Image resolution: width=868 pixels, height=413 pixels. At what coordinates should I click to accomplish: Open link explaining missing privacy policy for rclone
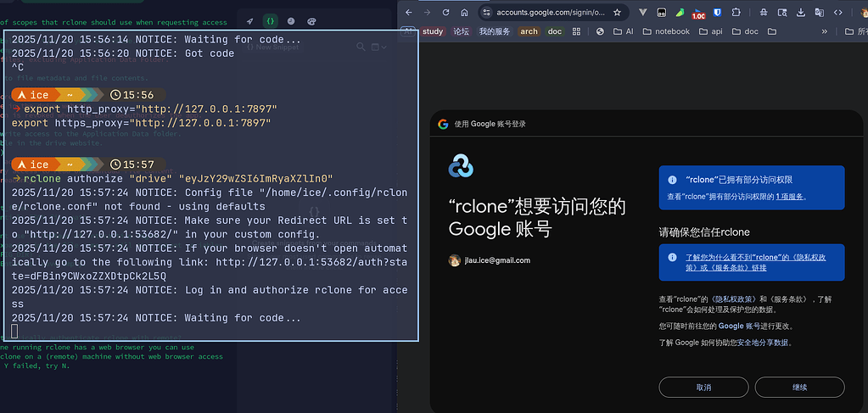click(x=756, y=262)
